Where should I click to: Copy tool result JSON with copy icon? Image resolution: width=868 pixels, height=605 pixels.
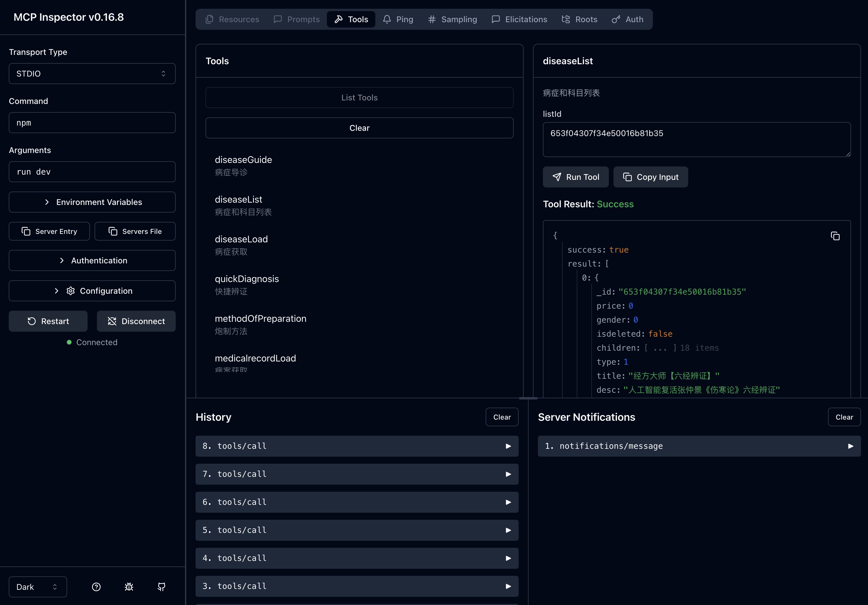click(x=835, y=236)
